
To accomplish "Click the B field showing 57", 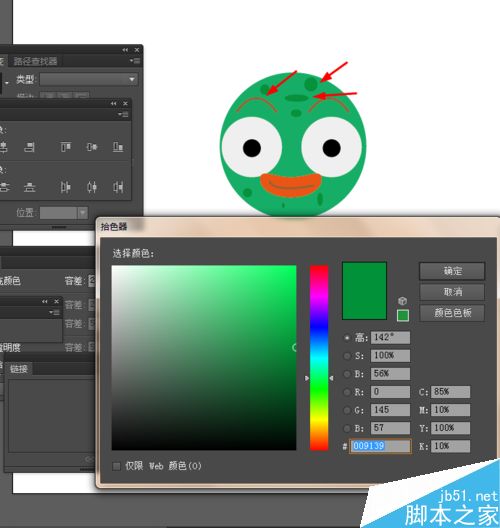I will tap(391, 428).
